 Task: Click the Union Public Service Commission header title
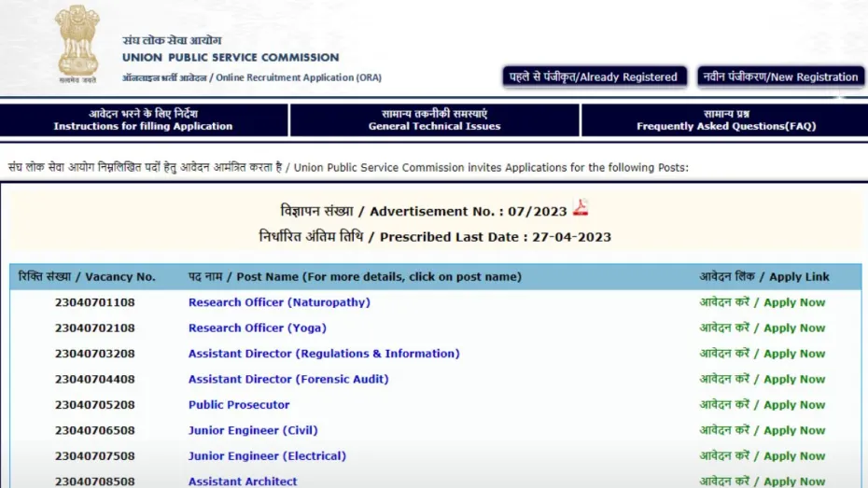click(231, 58)
